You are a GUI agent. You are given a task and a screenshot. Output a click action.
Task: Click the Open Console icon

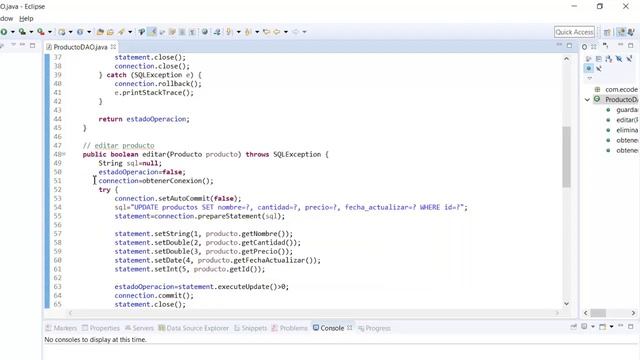point(602,327)
